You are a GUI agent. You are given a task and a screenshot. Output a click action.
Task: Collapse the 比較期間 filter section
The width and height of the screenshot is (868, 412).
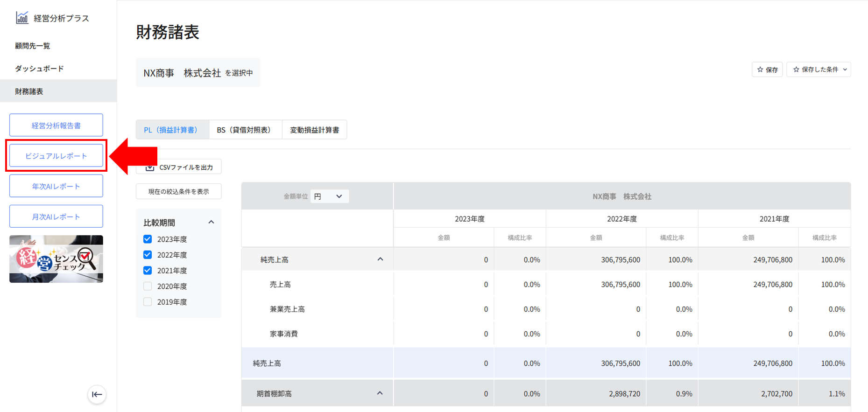pyautogui.click(x=211, y=223)
